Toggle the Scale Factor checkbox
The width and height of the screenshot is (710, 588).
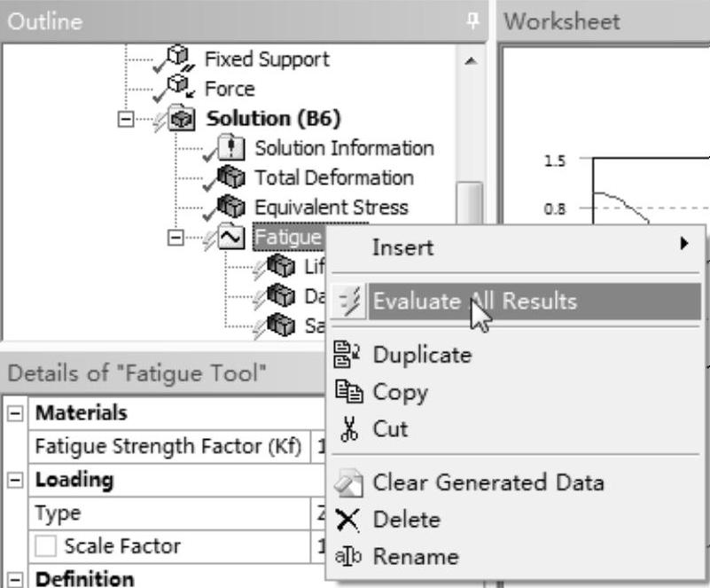[x=48, y=547]
